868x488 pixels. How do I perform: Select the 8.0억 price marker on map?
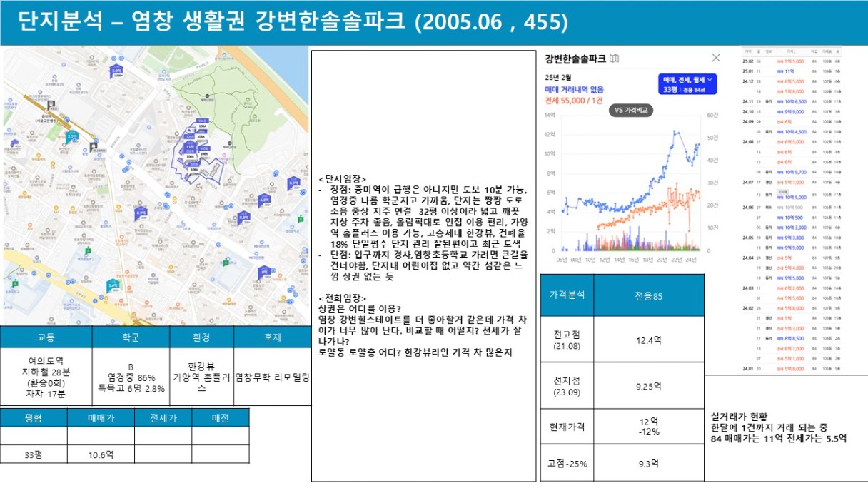pos(244,217)
